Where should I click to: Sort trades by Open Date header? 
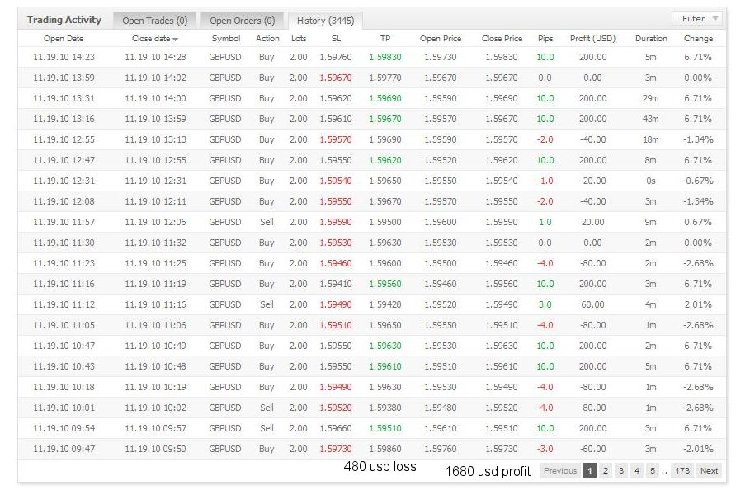click(68, 38)
